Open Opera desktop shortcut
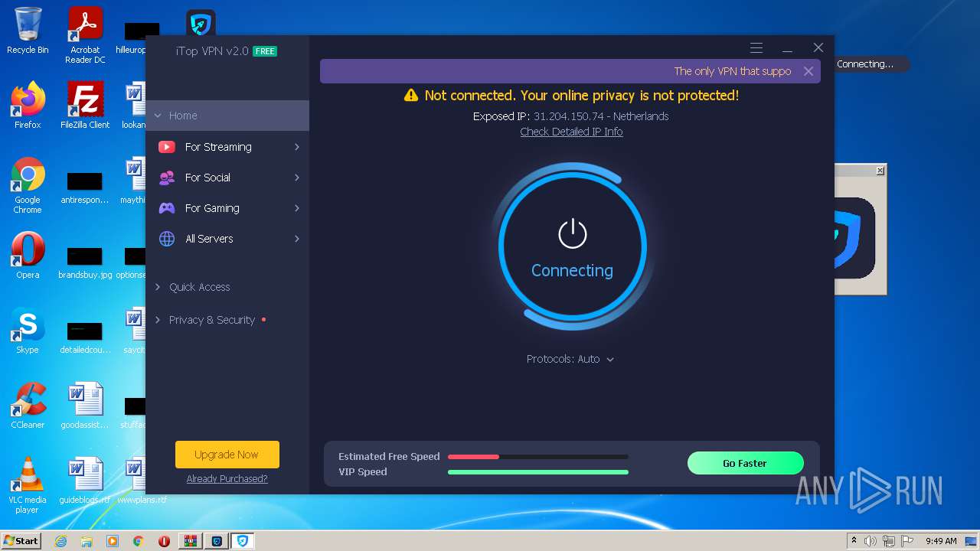The width and height of the screenshot is (980, 551). click(28, 256)
